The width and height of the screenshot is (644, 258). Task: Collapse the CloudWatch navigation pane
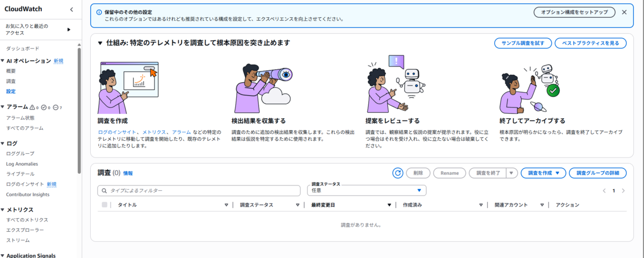72,9
